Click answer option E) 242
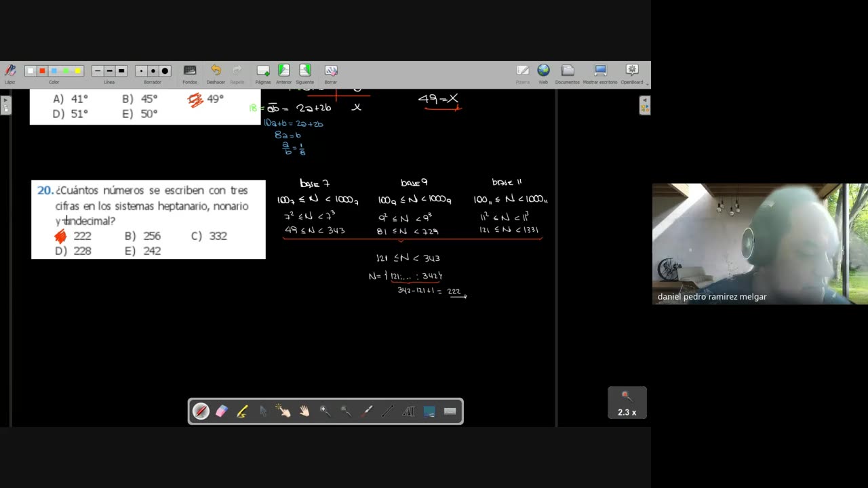Screen dimensions: 868x488 [142, 251]
